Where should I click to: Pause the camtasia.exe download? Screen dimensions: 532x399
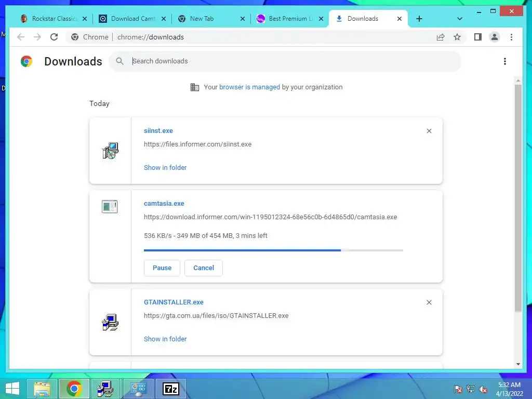point(162,268)
